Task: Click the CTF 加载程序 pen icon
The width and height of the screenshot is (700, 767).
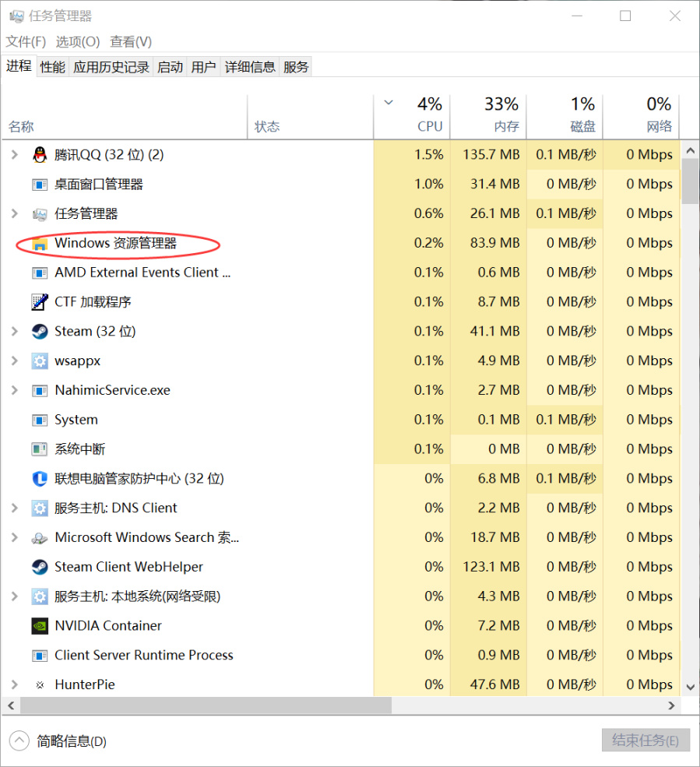Action: [x=40, y=302]
